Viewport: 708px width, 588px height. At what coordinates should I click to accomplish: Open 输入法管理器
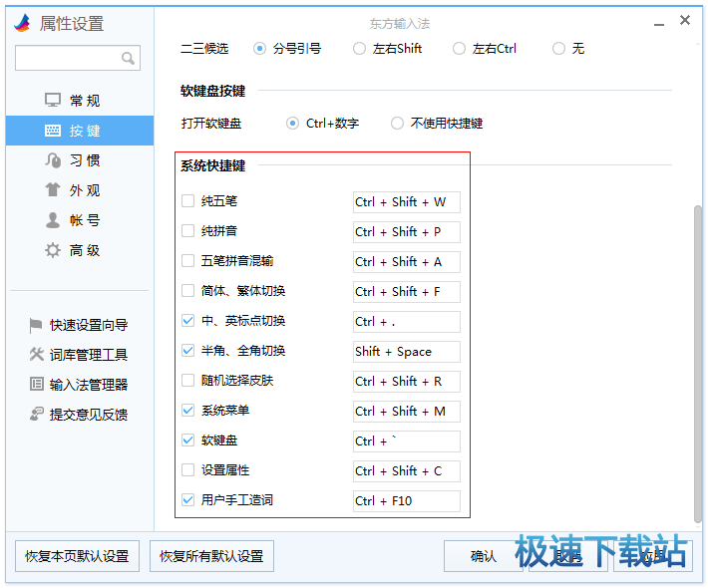[x=79, y=385]
